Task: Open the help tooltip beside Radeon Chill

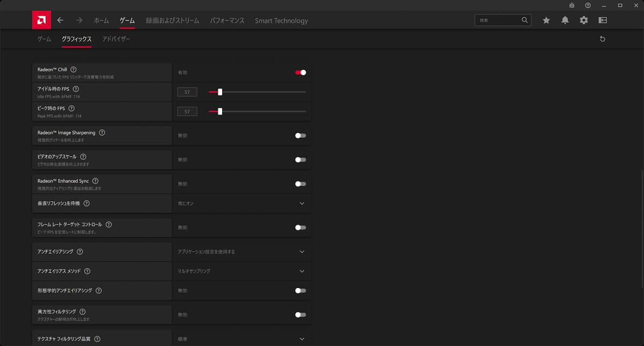Action: pos(74,69)
